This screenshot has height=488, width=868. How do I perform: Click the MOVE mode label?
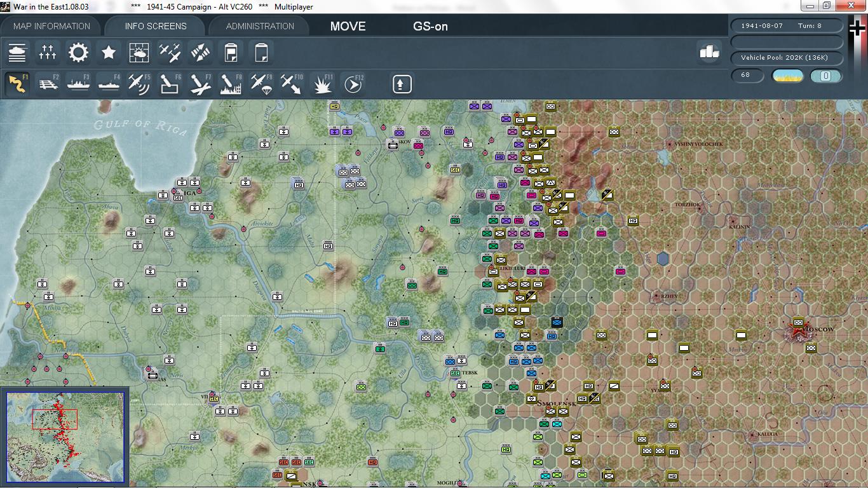tap(347, 27)
